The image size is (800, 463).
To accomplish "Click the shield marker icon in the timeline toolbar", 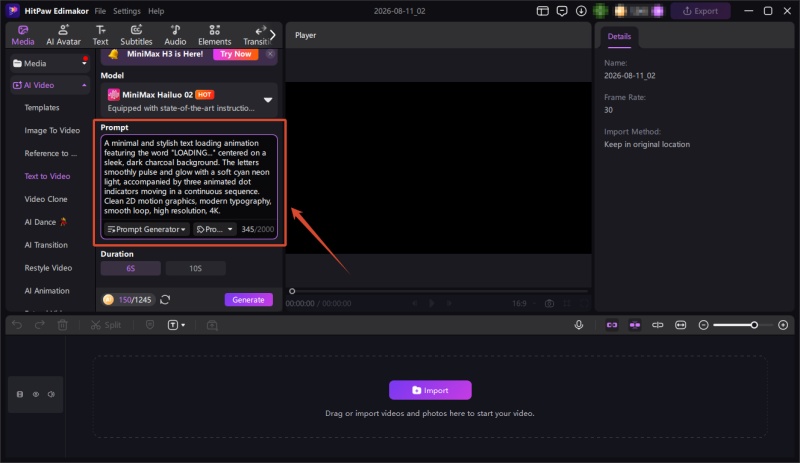I will click(149, 325).
